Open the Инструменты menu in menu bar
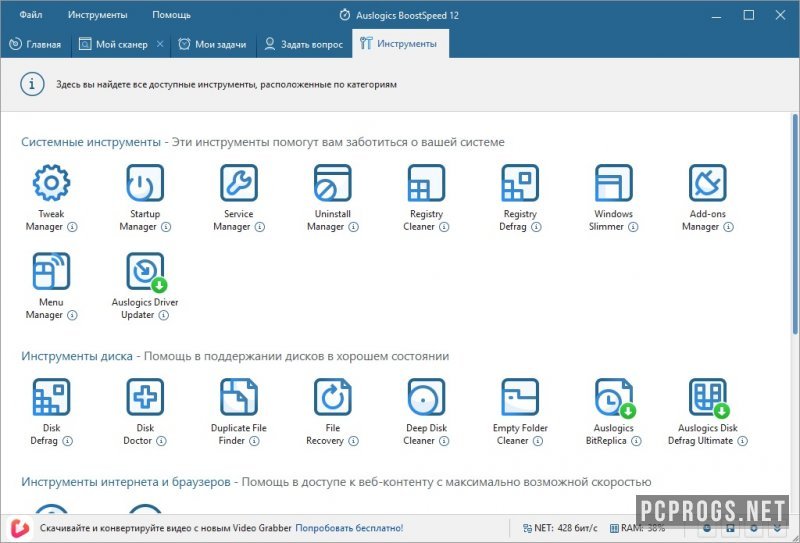The height and width of the screenshot is (543, 800). pyautogui.click(x=97, y=15)
